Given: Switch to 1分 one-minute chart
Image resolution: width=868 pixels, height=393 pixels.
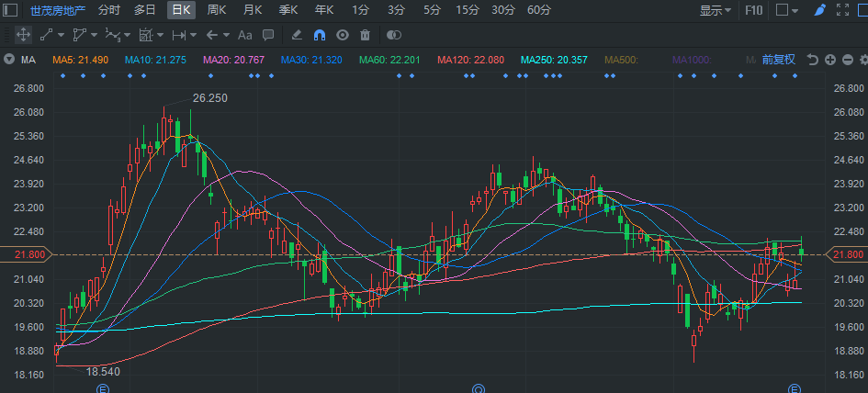Looking at the screenshot, I should (x=360, y=10).
